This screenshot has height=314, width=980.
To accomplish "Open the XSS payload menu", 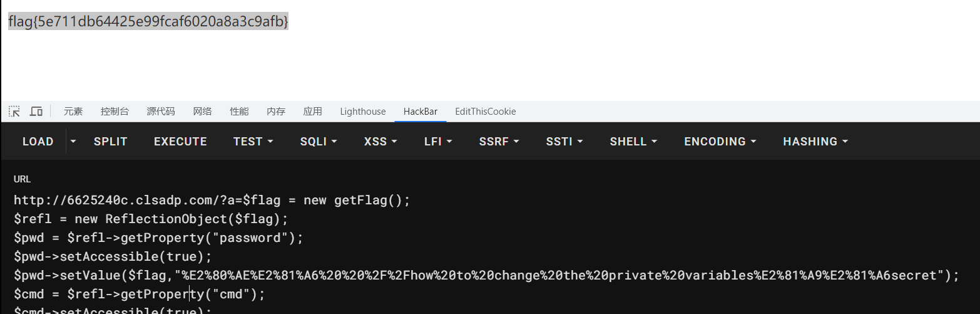I will [380, 142].
